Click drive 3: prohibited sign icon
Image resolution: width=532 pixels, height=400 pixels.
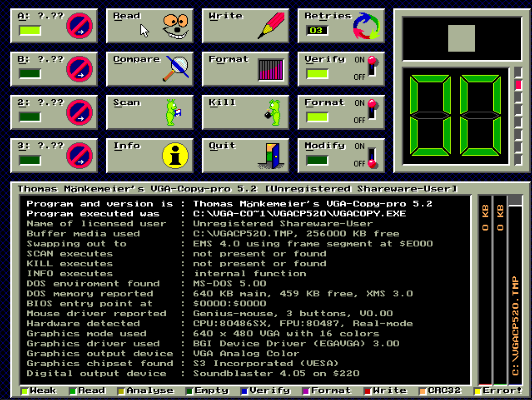pyautogui.click(x=79, y=156)
